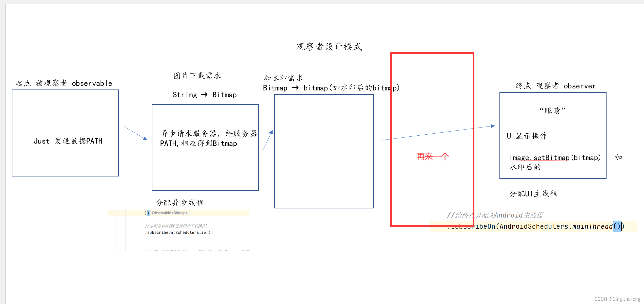Viewport: 644px width, 304px height.
Task: Click the code .subscribeOn(Schedulers.io())
Action: click(x=179, y=232)
